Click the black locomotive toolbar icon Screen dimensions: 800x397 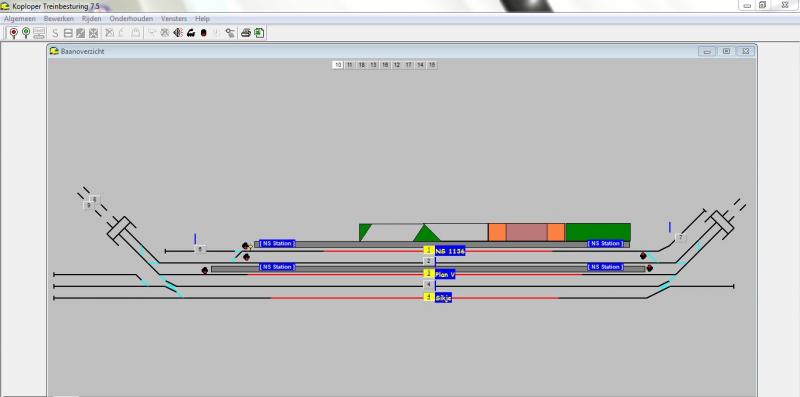[x=191, y=33]
